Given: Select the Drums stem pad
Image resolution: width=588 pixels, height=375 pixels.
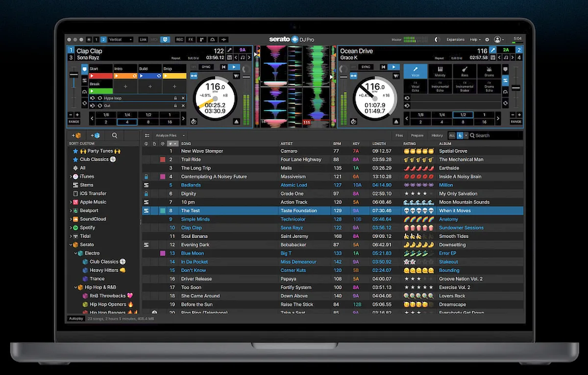Looking at the screenshot, I should 489,71.
